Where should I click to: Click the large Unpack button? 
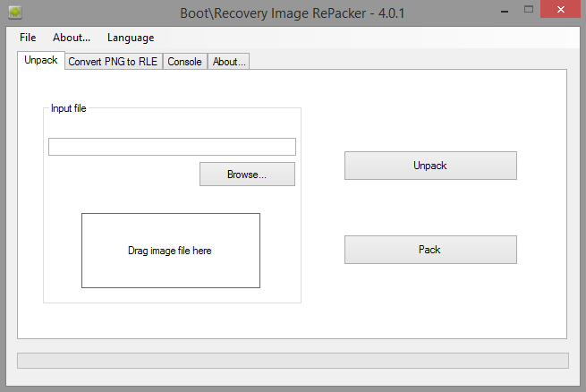430,166
